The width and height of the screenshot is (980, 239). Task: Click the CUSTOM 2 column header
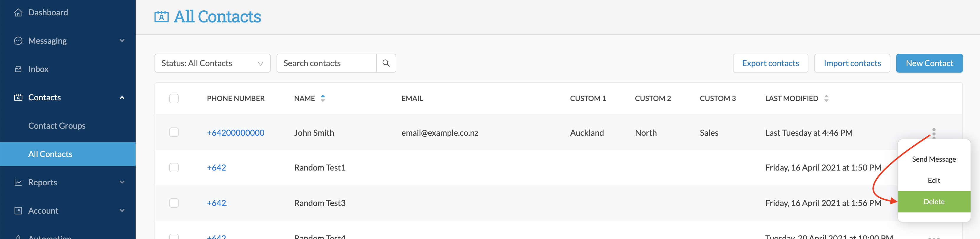click(x=653, y=99)
